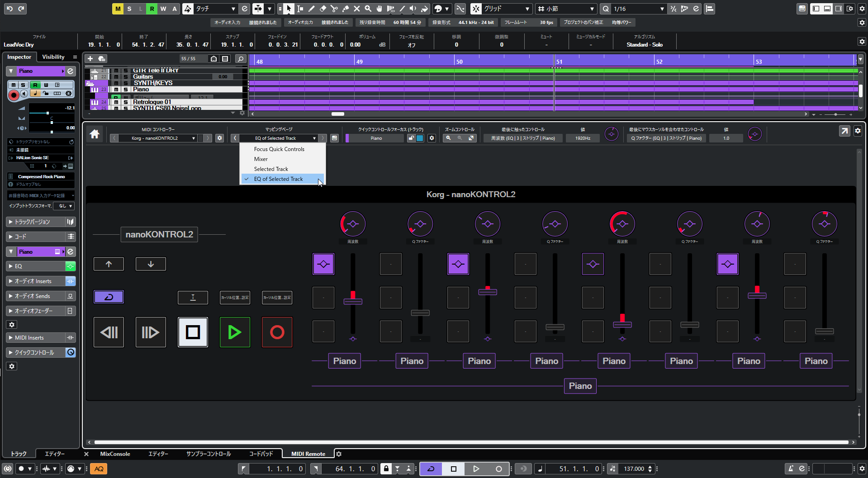The image size is (868, 478).
Task: Expand the クイックコントロール inspector section
Action: point(35,353)
